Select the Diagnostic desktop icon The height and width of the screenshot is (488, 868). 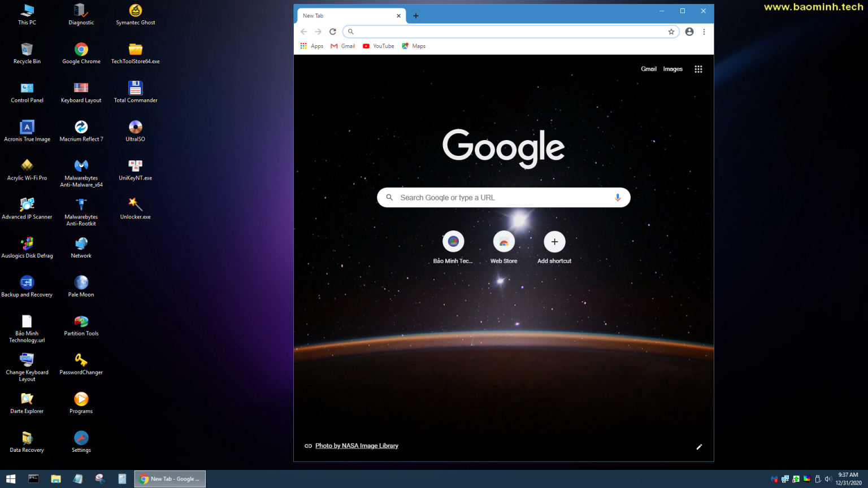(81, 15)
